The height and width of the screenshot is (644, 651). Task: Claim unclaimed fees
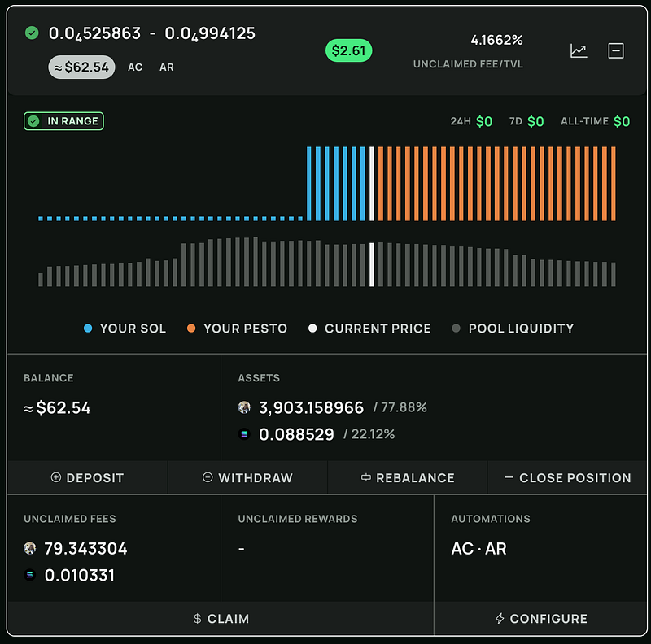point(221,619)
